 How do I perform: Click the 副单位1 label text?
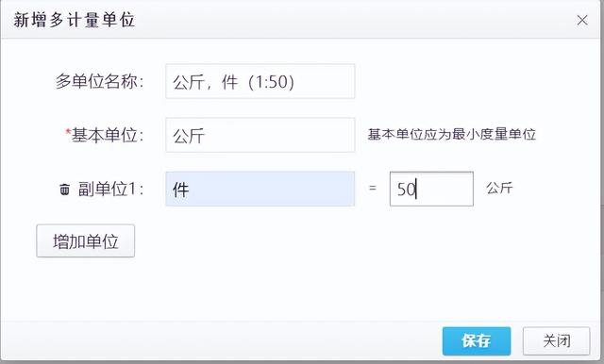point(111,189)
